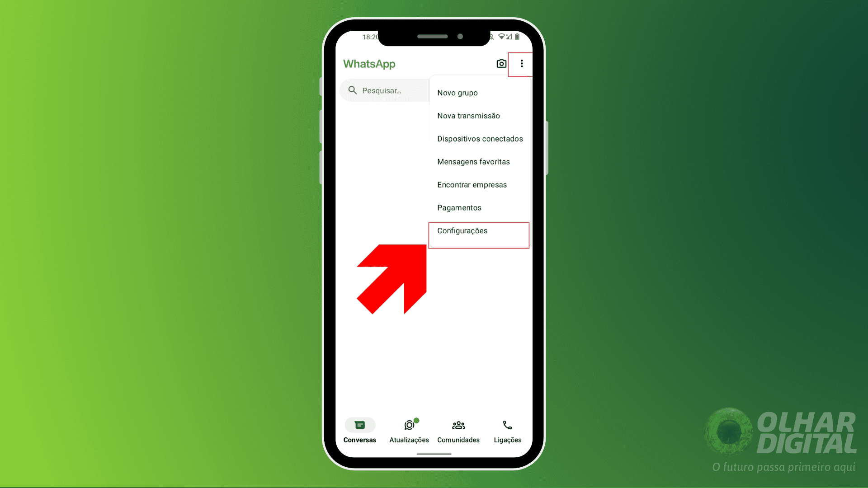Expand Mensagens favoritas menu entry
868x488 pixels.
coord(473,161)
